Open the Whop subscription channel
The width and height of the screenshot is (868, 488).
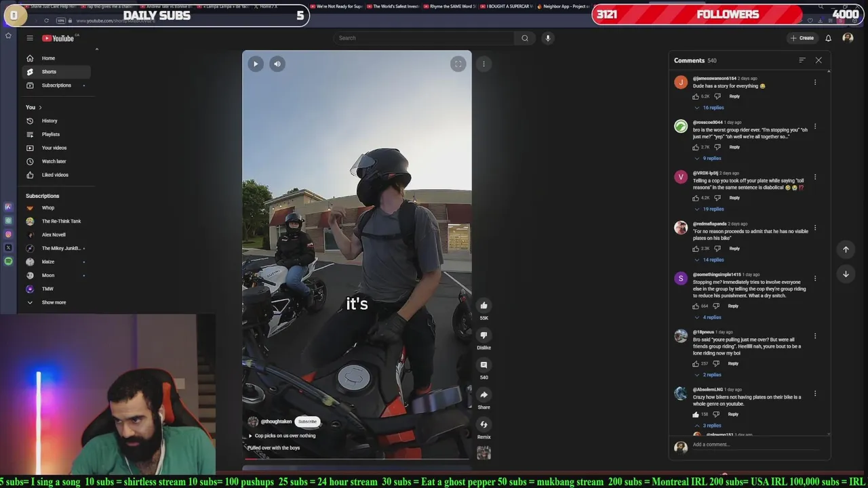click(x=55, y=207)
